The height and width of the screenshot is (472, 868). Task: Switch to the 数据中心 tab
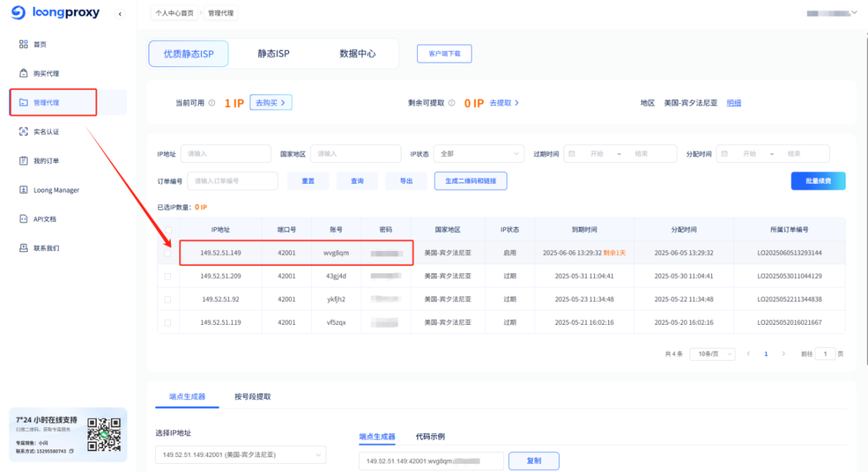click(x=357, y=54)
